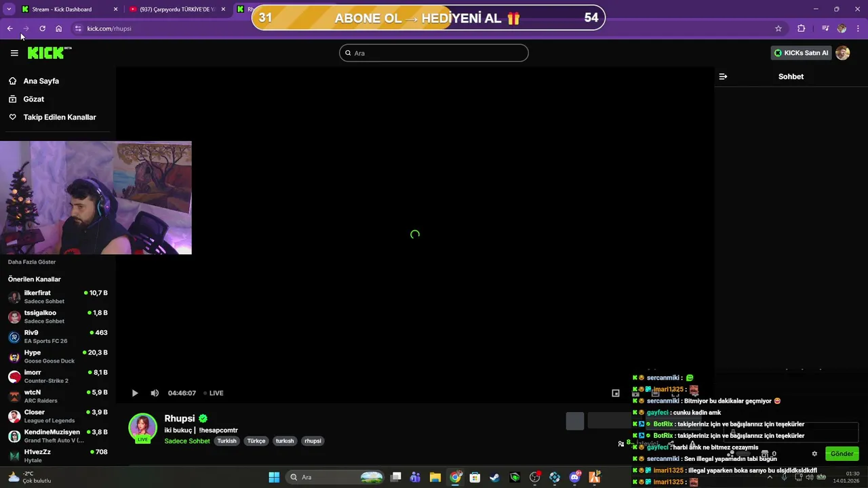Open browser home page
Image resolution: width=868 pixels, height=488 pixels.
(59, 28)
